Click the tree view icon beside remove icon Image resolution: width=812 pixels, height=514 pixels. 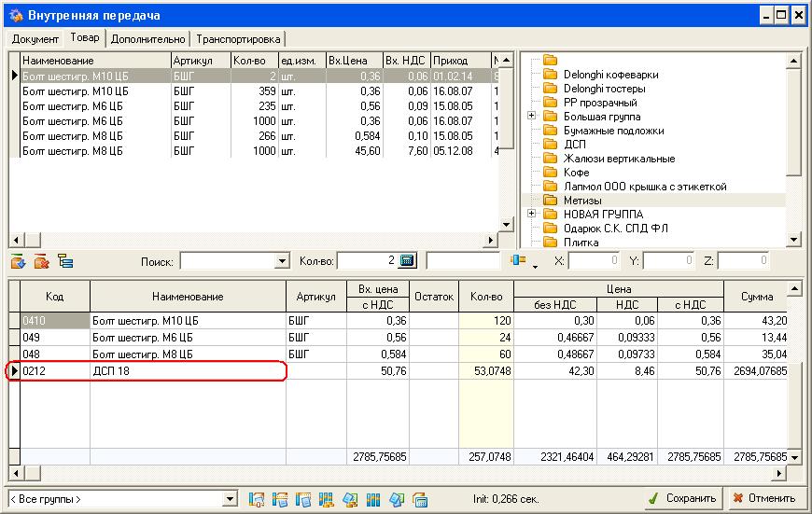pyautogui.click(x=65, y=261)
